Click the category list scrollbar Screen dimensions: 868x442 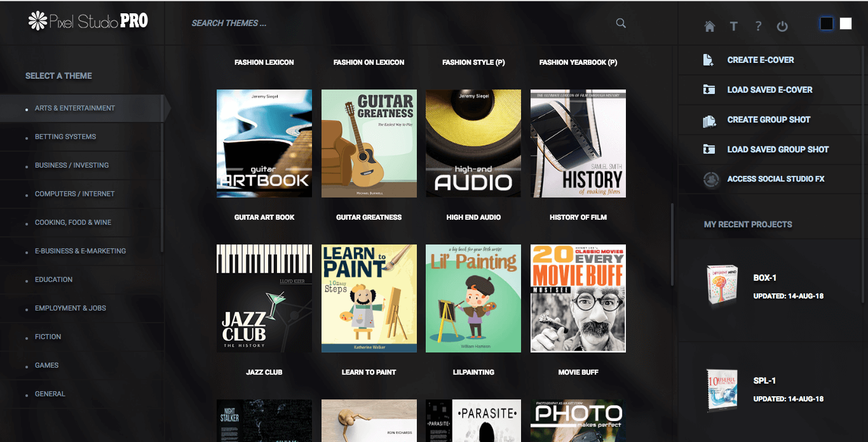coord(162,187)
